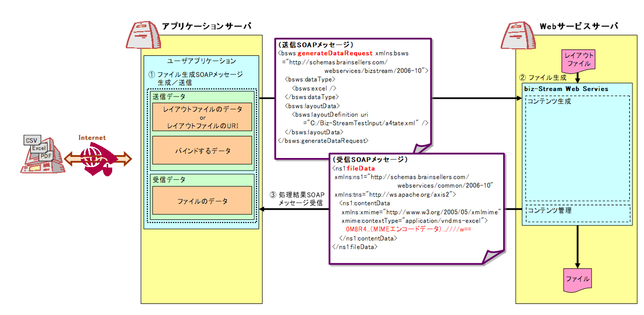Click the (送信SOAPメッセージ) note title
Image resolution: width=644 pixels, height=315 pixels.
tap(316, 44)
